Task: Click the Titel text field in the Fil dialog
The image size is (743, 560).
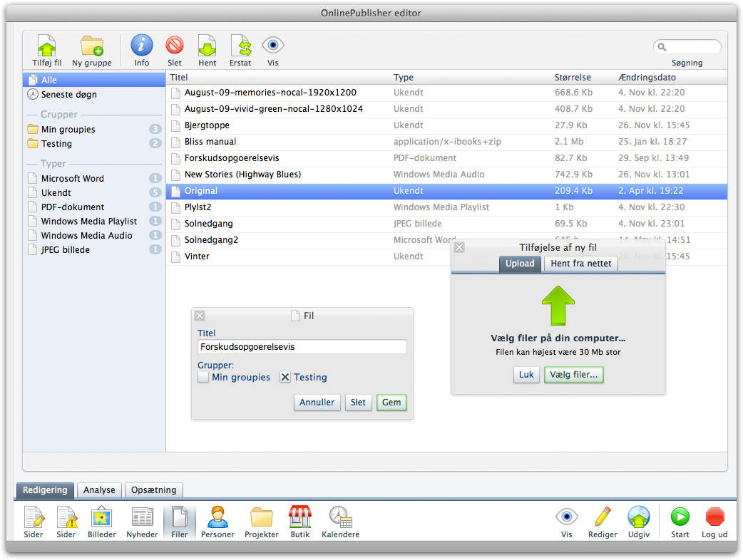Action: pos(302,347)
